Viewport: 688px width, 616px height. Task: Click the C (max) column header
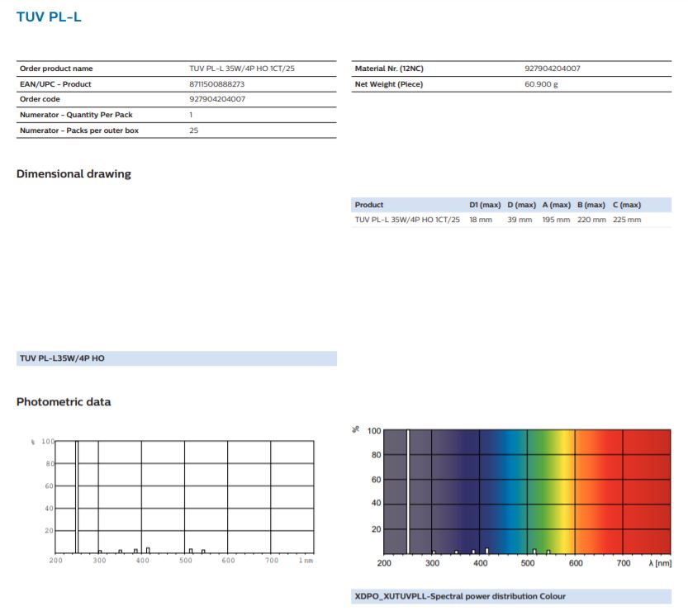(x=627, y=205)
